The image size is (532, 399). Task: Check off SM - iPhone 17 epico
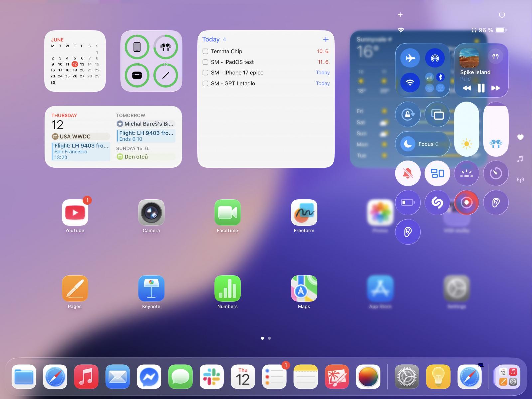tap(205, 73)
